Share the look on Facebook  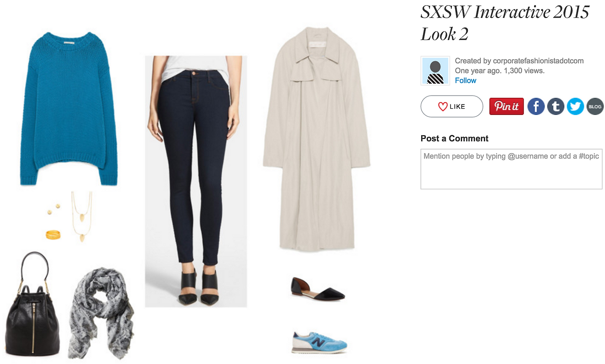(x=536, y=106)
